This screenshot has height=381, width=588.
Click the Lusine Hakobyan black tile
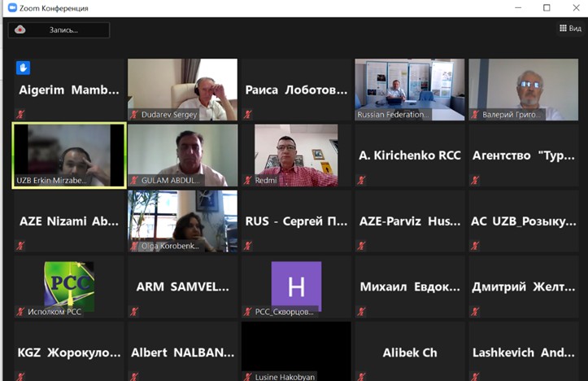pyautogui.click(x=296, y=352)
